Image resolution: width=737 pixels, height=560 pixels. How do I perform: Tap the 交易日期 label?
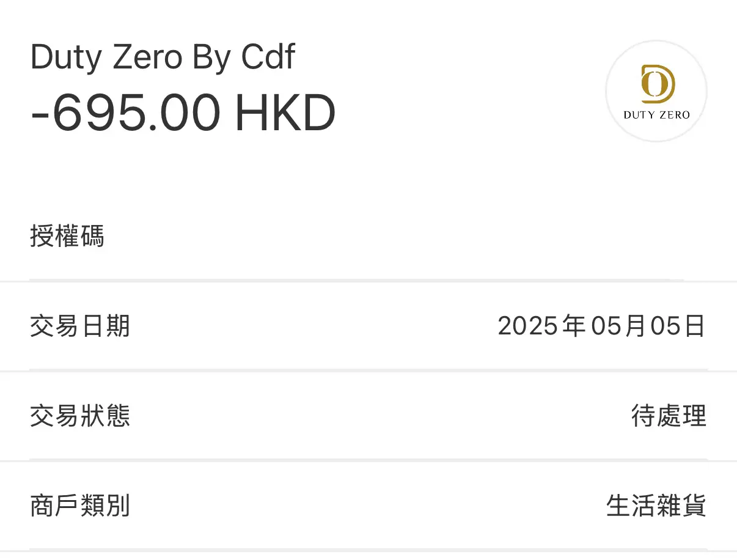click(80, 326)
